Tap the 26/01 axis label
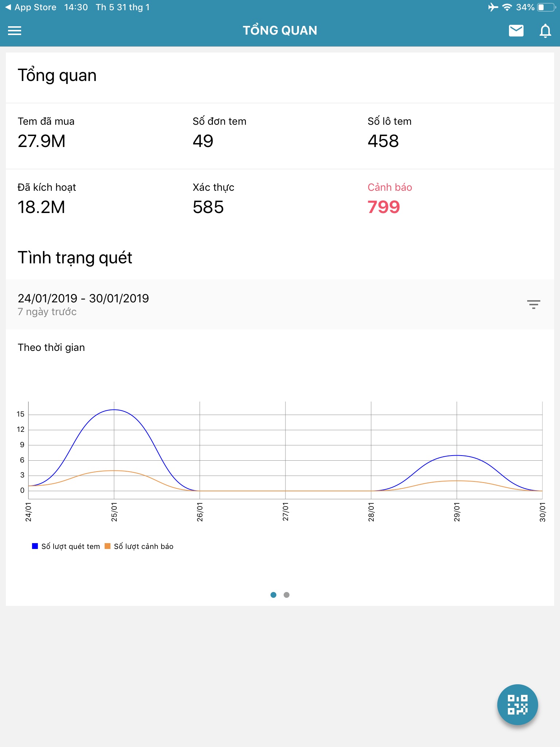Viewport: 560px width, 747px height. pyautogui.click(x=200, y=512)
